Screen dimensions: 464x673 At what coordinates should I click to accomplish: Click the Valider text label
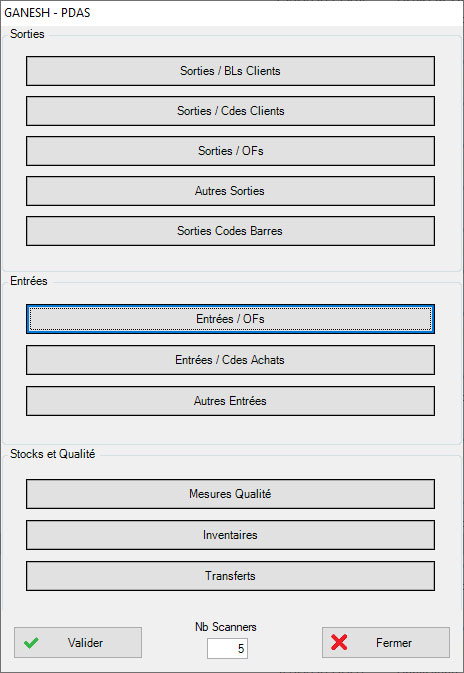[85, 643]
